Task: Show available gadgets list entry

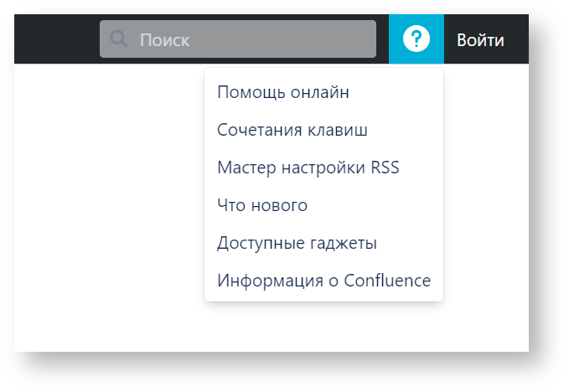Action: [x=297, y=243]
